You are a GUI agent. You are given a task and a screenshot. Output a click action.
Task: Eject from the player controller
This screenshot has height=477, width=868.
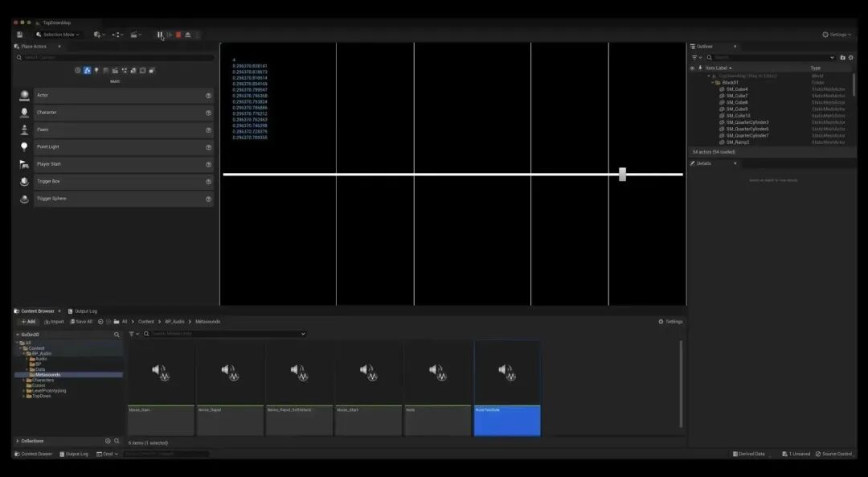point(187,35)
